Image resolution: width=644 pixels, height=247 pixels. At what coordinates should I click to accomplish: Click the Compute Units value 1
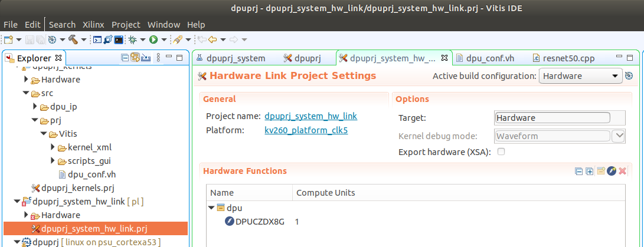click(x=297, y=222)
